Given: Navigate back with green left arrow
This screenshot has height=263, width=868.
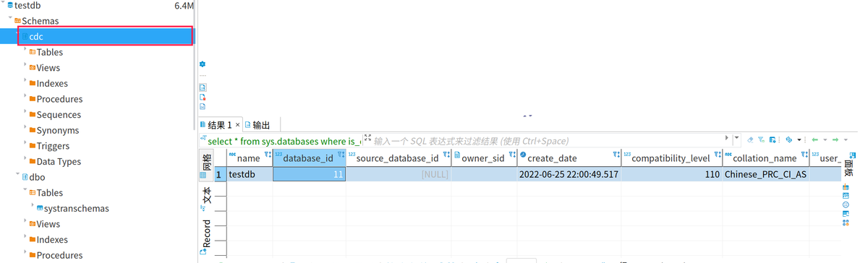Looking at the screenshot, I should click(814, 139).
